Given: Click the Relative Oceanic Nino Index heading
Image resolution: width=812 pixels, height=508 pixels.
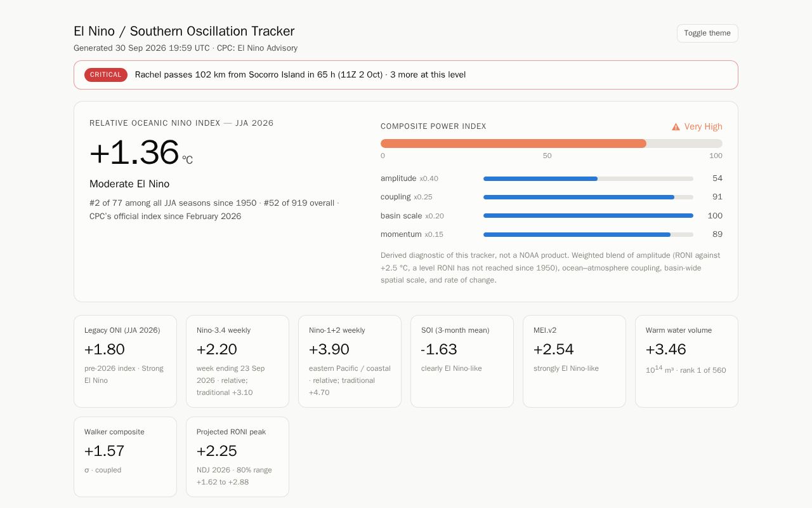Looking at the screenshot, I should pos(181,123).
